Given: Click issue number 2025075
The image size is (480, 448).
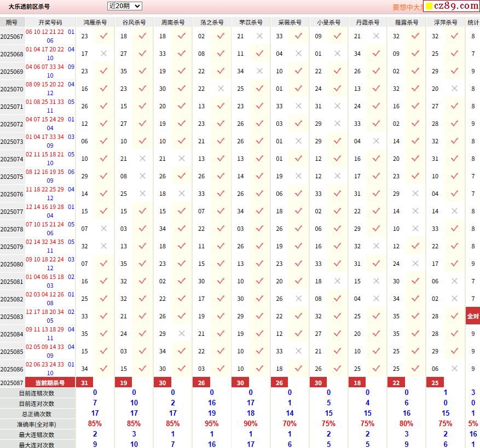Looking at the screenshot, I should [x=11, y=177].
